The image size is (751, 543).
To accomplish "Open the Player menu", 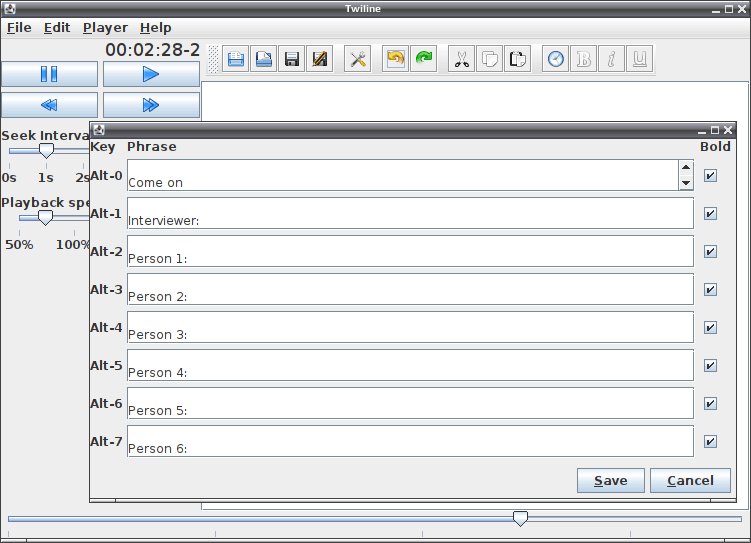I will pos(105,28).
